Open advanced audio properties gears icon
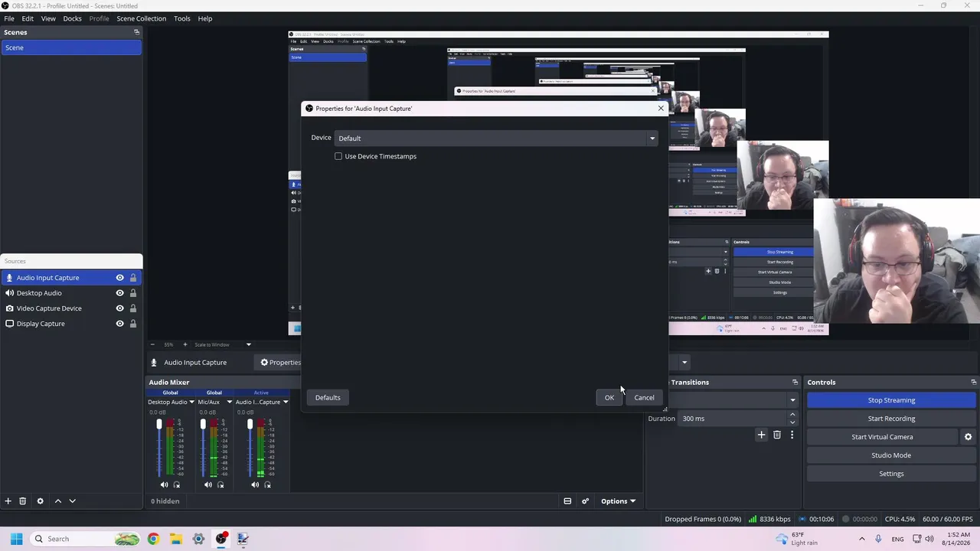 point(585,501)
